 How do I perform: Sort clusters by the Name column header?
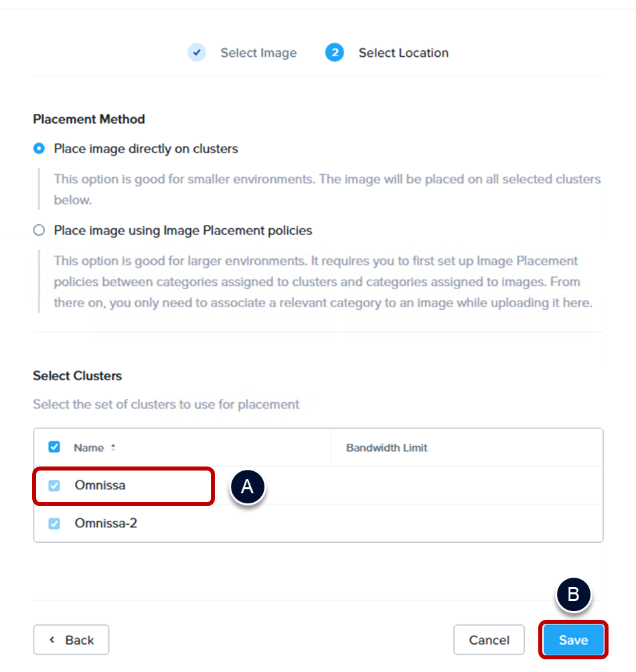pyautogui.click(x=88, y=448)
